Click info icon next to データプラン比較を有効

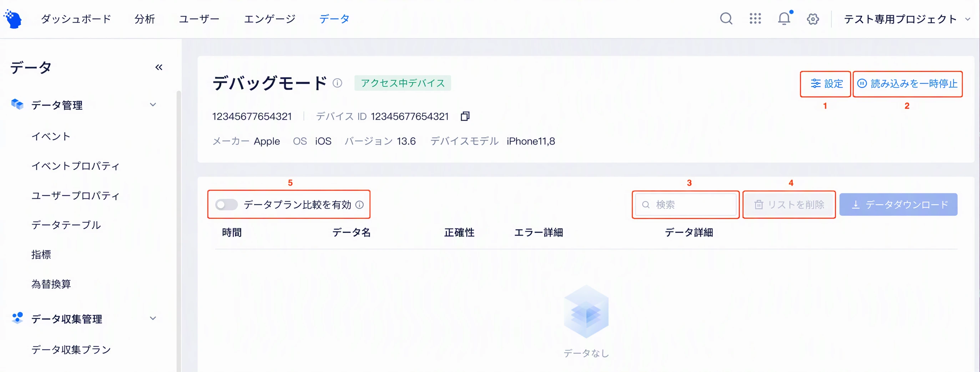pos(359,205)
